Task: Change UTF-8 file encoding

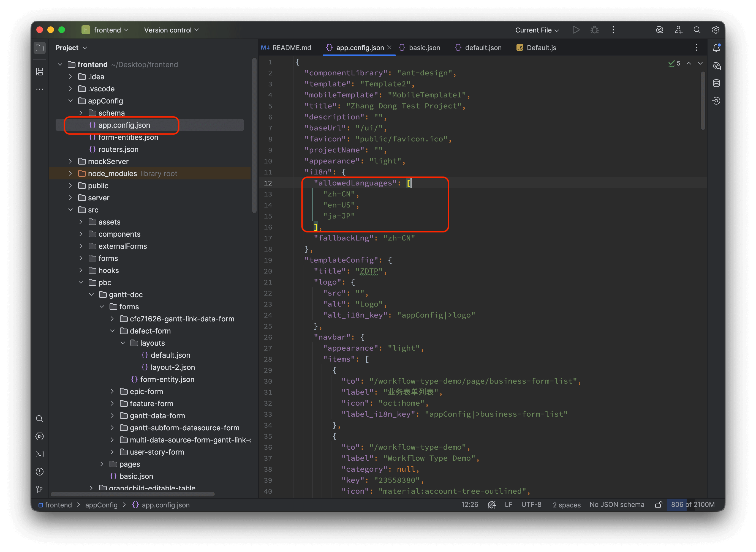Action: click(531, 505)
